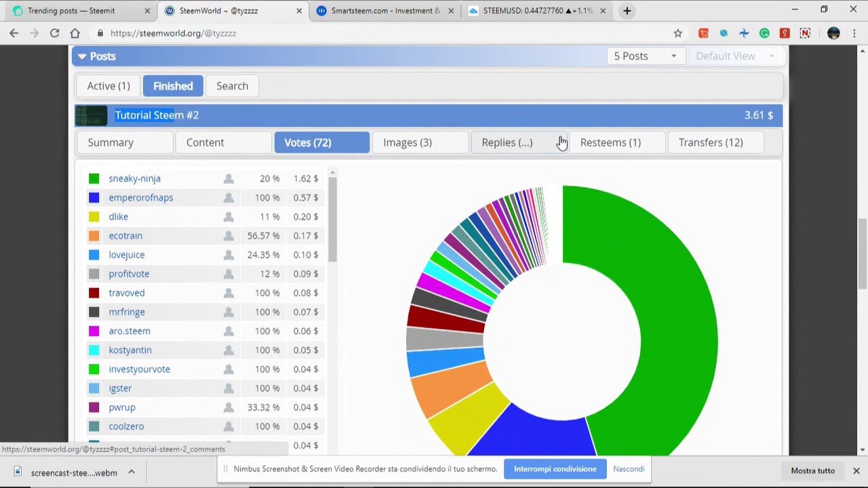
Task: Expand the downloaded screencast file menu chevron
Action: [132, 472]
